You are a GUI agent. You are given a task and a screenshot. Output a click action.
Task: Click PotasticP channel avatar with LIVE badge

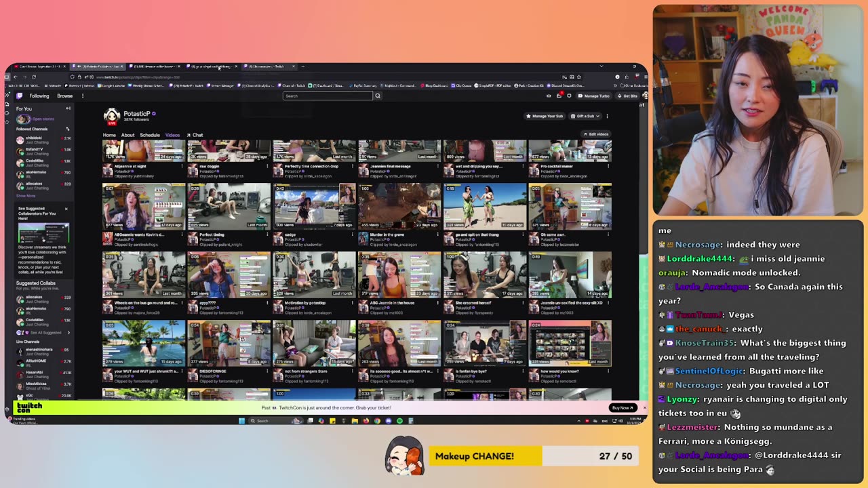click(111, 117)
